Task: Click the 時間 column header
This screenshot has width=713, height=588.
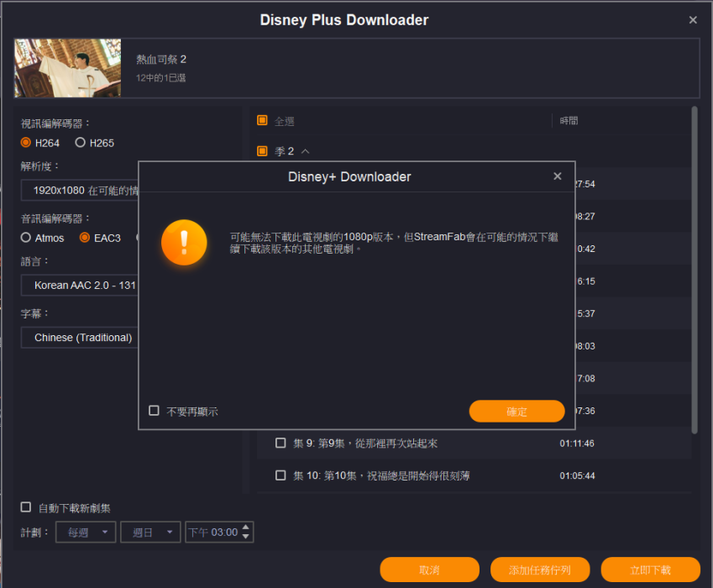Action: 569,120
